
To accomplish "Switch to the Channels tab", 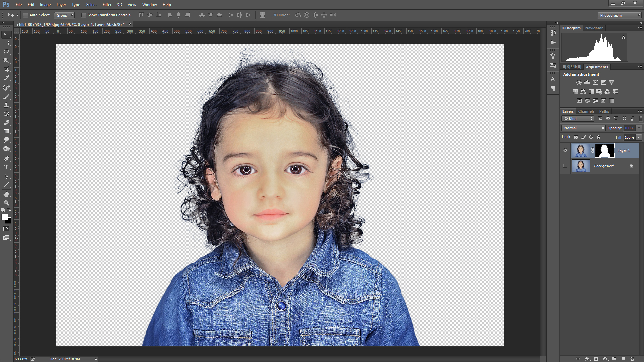I will point(586,111).
